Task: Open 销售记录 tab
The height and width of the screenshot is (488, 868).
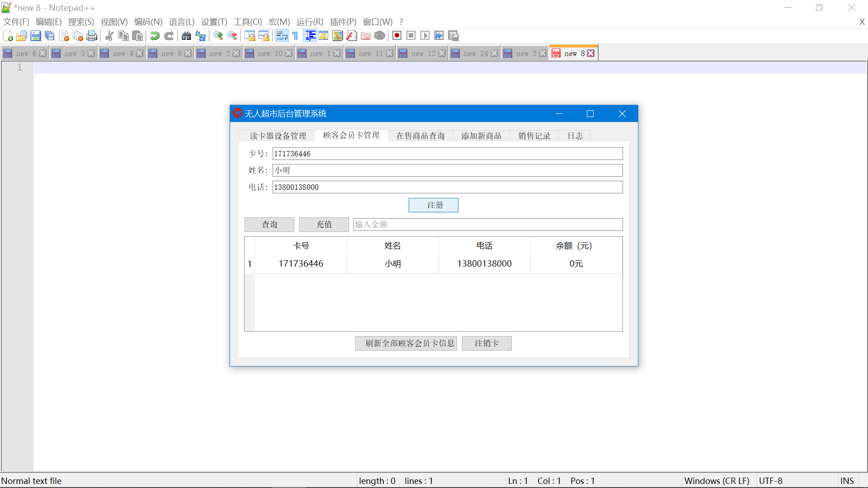Action: (534, 136)
